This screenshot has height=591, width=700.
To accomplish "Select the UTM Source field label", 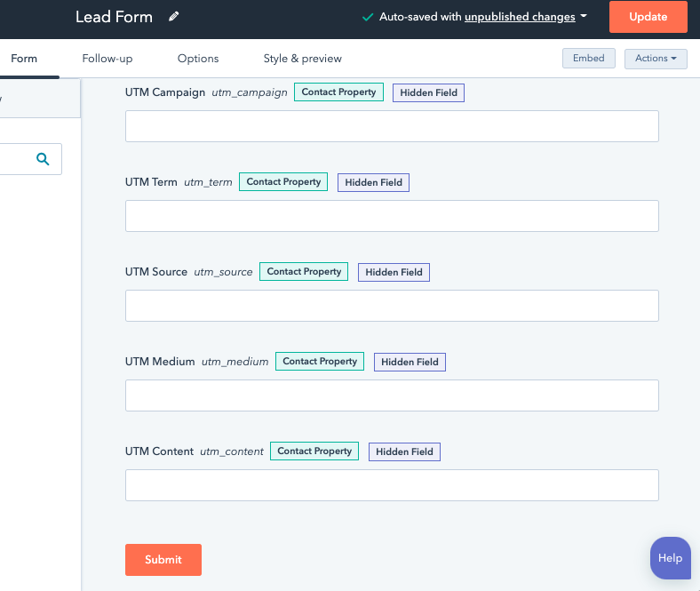I will click(x=155, y=272).
